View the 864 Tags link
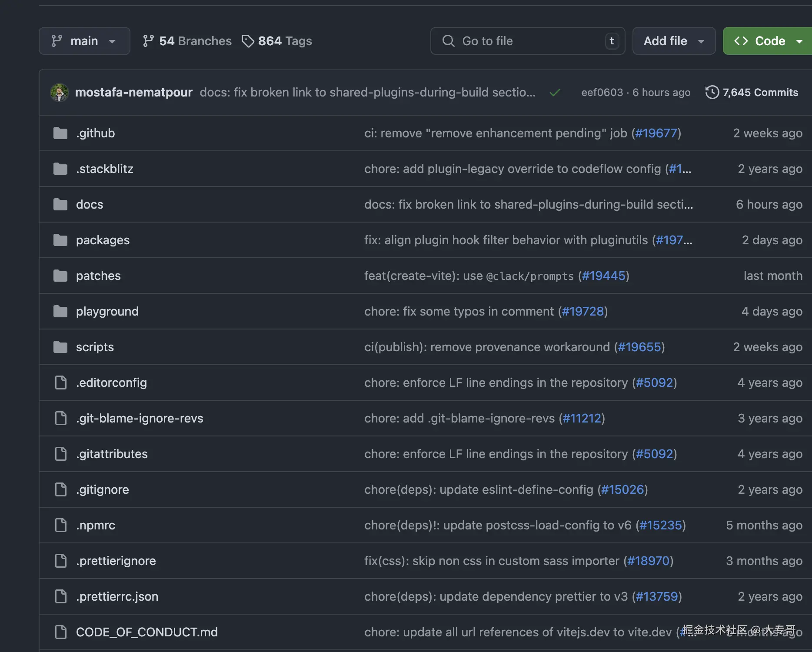The image size is (812, 652). click(x=285, y=41)
